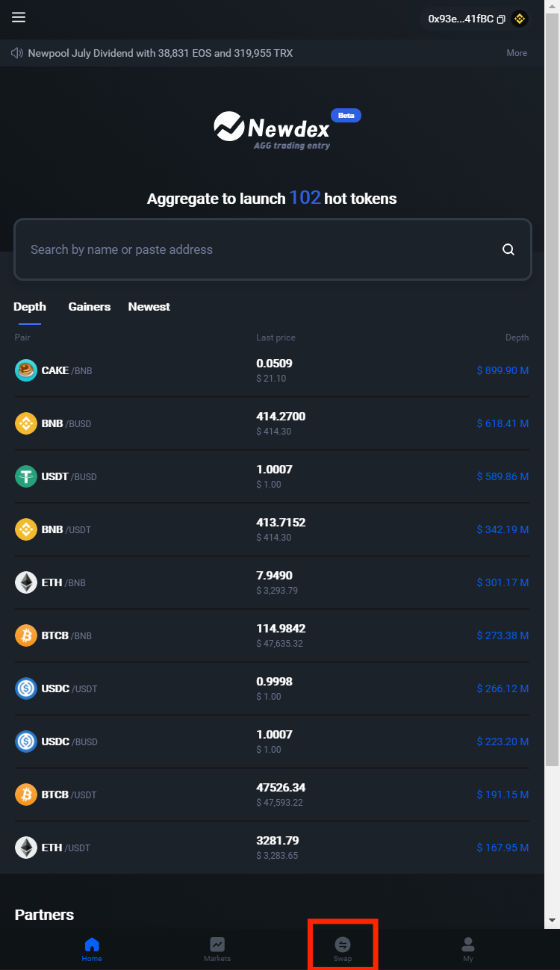Click the Last price column header
This screenshot has width=560, height=970.
pyautogui.click(x=276, y=338)
